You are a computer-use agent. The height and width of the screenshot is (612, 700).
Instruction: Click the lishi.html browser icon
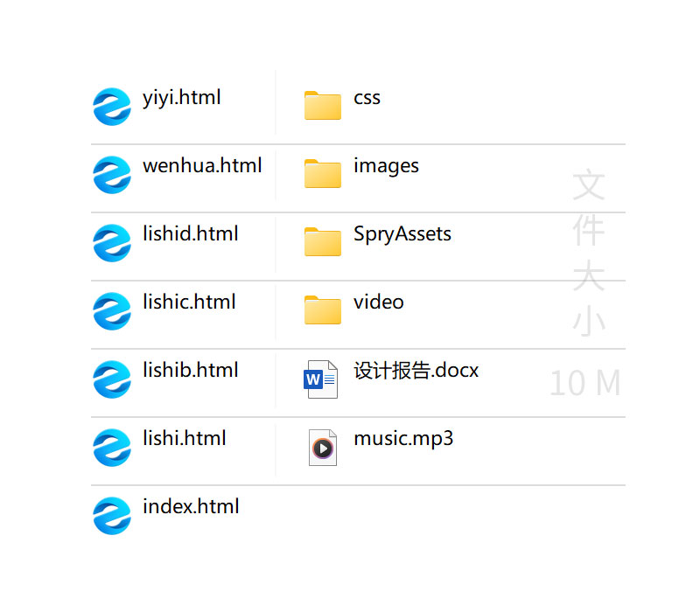[112, 448]
